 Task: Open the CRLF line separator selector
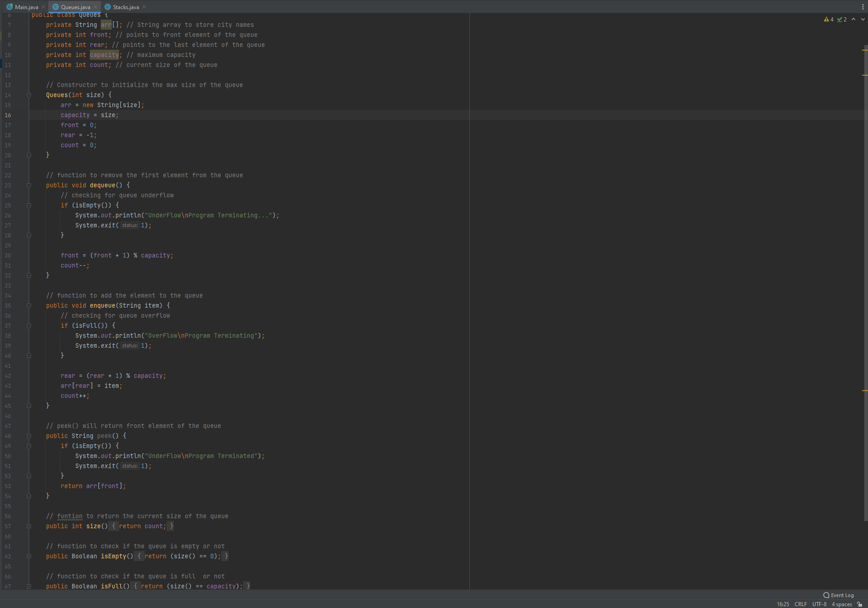tap(801, 604)
